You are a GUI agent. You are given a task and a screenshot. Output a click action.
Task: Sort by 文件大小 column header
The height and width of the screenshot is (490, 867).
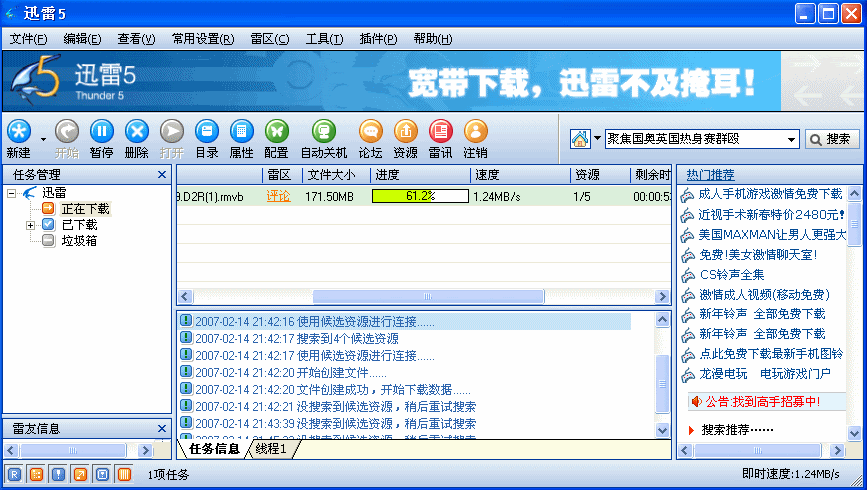coord(336,175)
